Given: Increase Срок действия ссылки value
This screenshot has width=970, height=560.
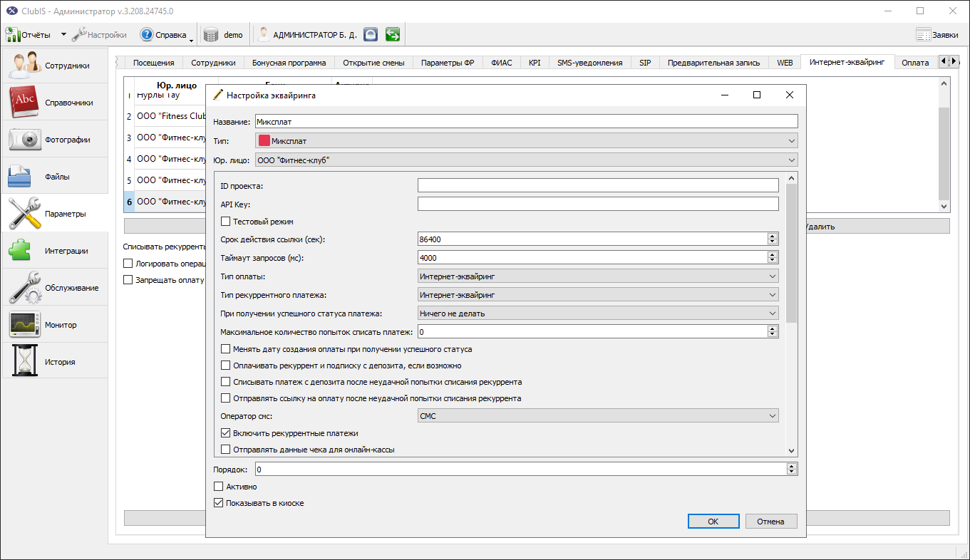Looking at the screenshot, I should point(773,237).
